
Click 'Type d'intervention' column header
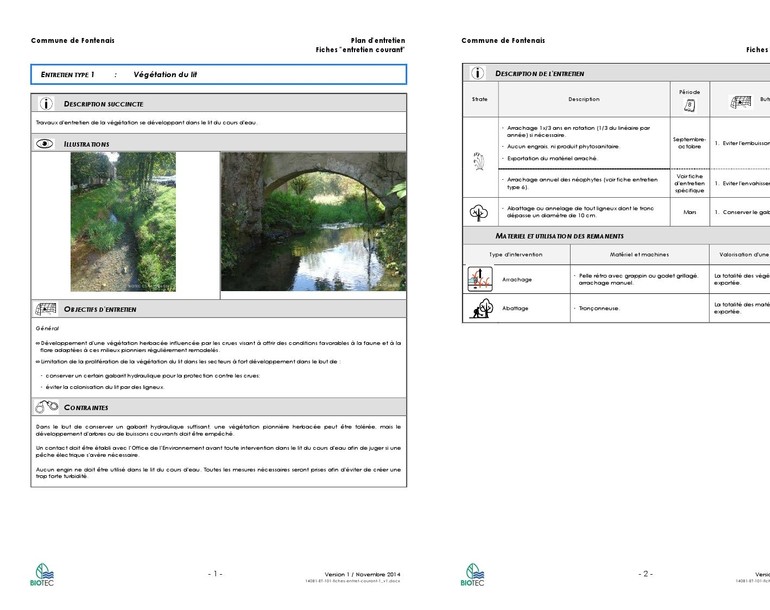[516, 254]
